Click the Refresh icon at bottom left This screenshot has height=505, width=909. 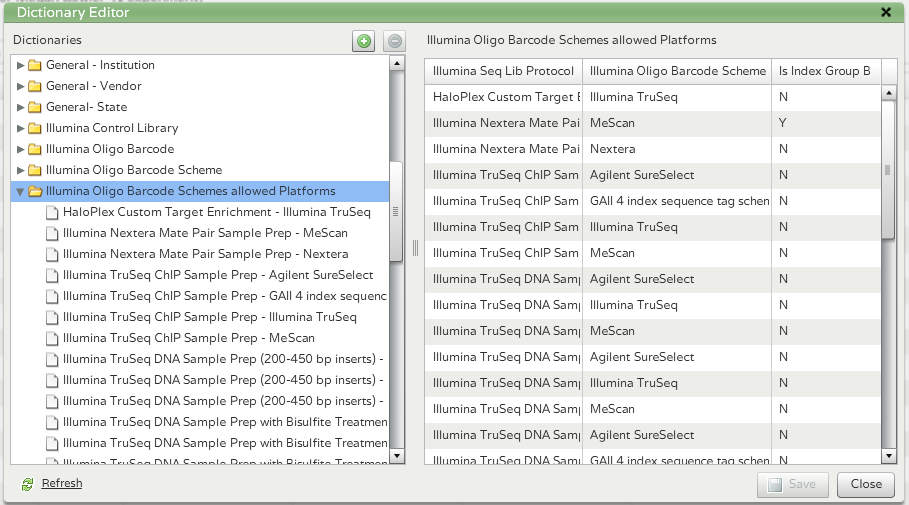coord(27,484)
